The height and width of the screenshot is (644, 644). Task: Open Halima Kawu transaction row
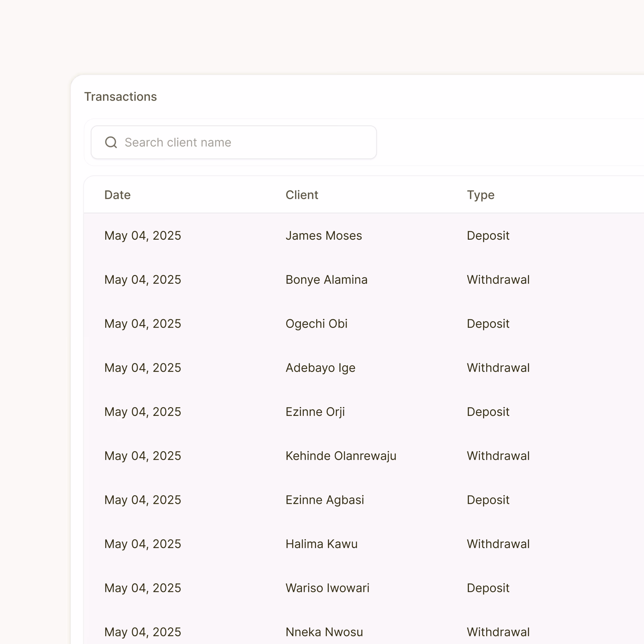click(x=321, y=544)
